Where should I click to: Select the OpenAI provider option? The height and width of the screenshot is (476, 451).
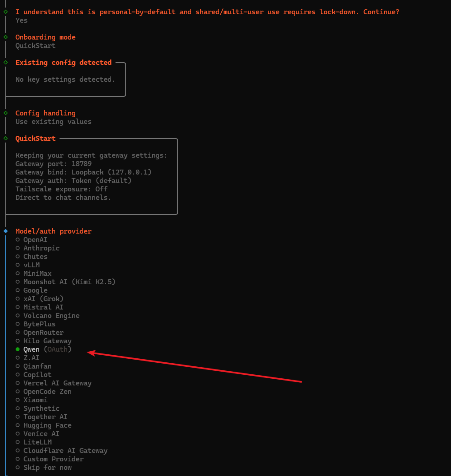pos(32,240)
